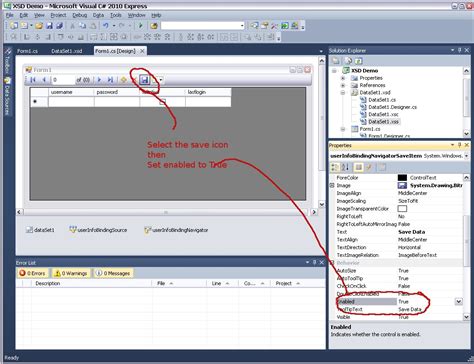
Task: Open the Properties object selector dropdown
Action: [466, 156]
